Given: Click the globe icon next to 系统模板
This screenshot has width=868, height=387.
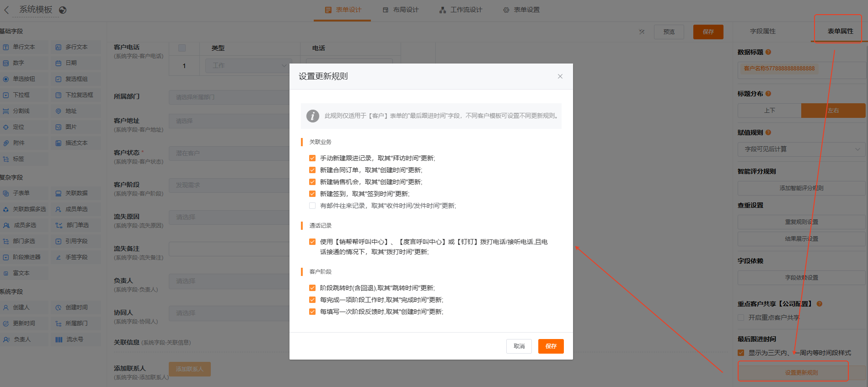Looking at the screenshot, I should (x=63, y=10).
